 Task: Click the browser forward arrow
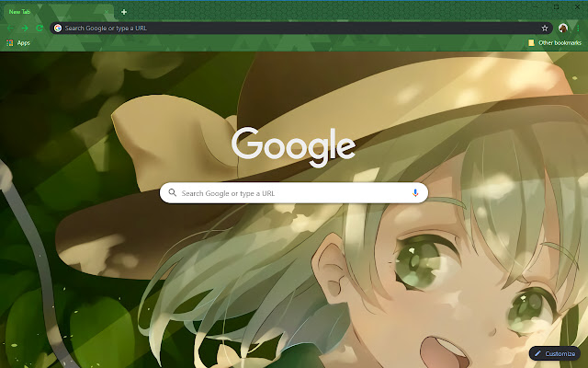coord(25,29)
